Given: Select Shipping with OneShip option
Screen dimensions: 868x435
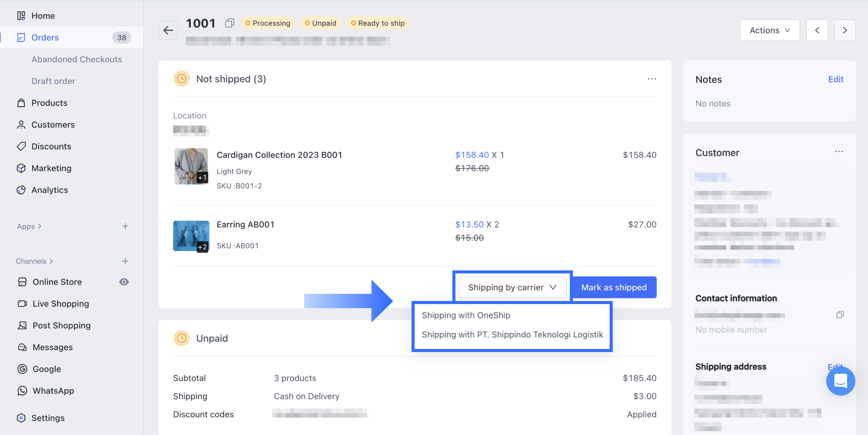Looking at the screenshot, I should tap(466, 315).
